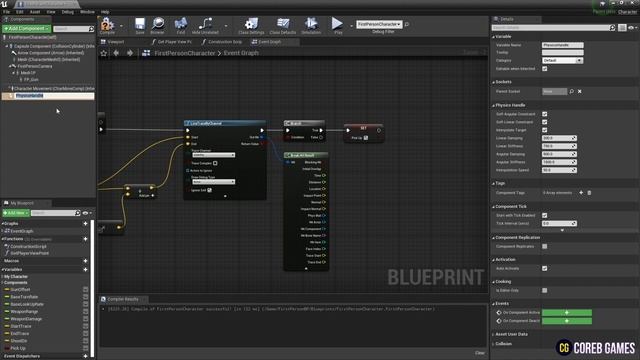Viewport: 640px width, 360px height.
Task: Click FirstPersonCharacter breadcrumb link
Action: coord(184,53)
